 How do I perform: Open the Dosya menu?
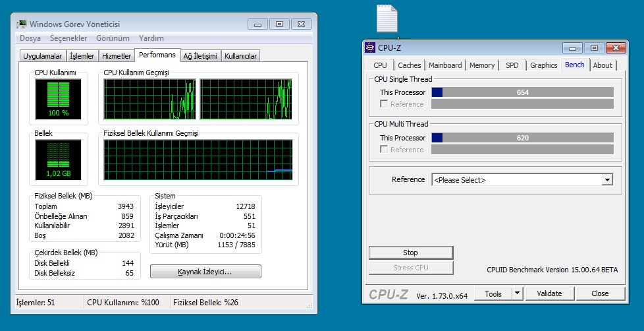[x=30, y=38]
